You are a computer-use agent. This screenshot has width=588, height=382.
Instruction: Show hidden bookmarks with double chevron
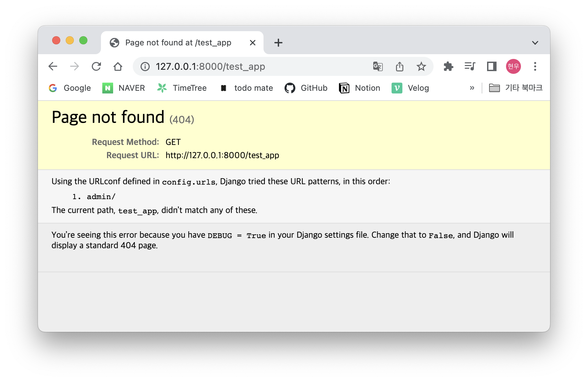click(x=472, y=88)
